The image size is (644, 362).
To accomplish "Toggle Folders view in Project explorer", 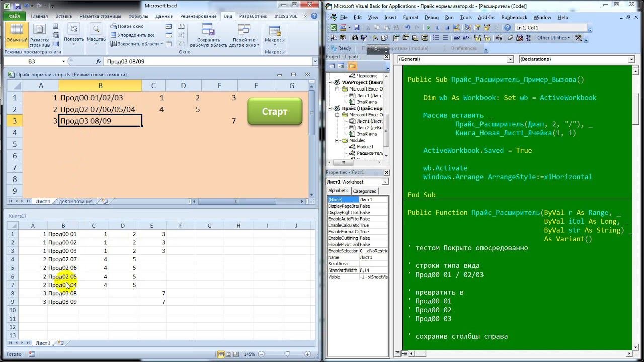I will point(352,66).
